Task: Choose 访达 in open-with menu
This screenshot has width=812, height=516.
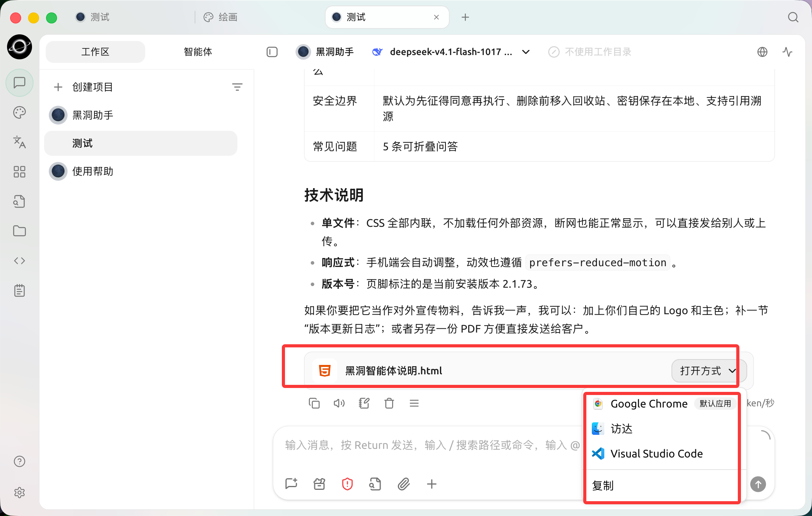Action: point(664,429)
